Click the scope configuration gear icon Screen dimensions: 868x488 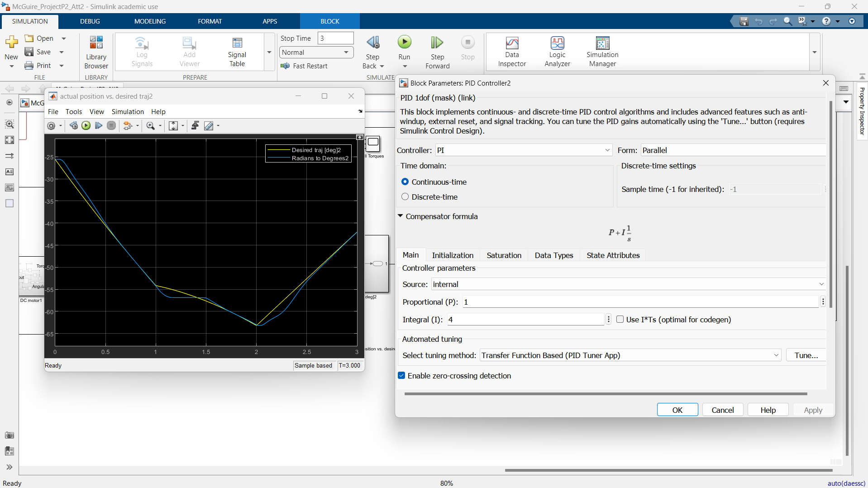(x=51, y=126)
